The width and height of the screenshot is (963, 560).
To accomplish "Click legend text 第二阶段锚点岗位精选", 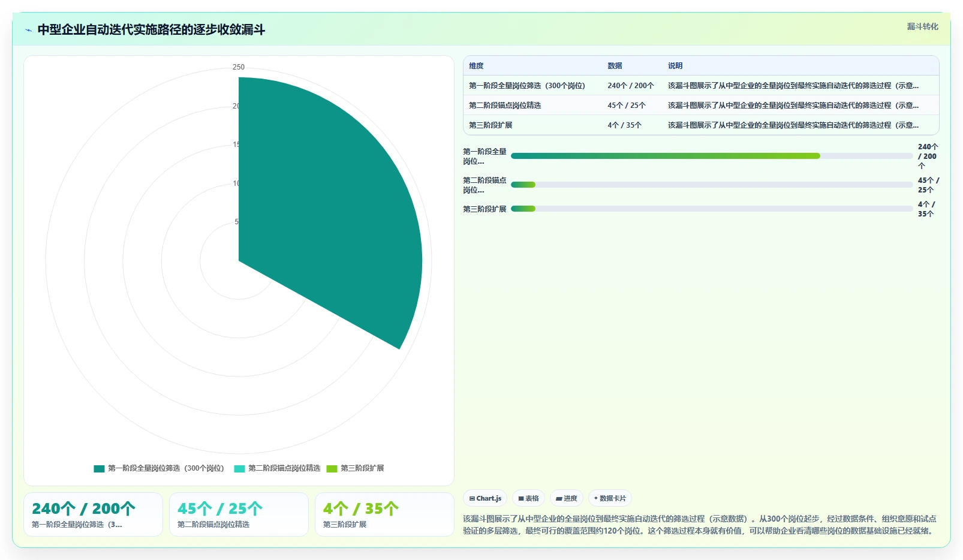I will coord(284,468).
